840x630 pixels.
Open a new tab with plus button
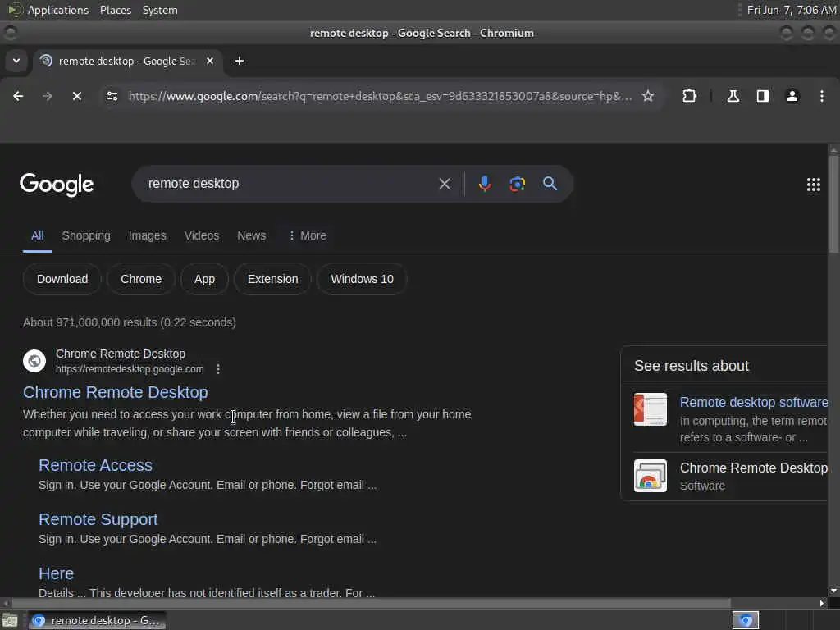point(240,61)
